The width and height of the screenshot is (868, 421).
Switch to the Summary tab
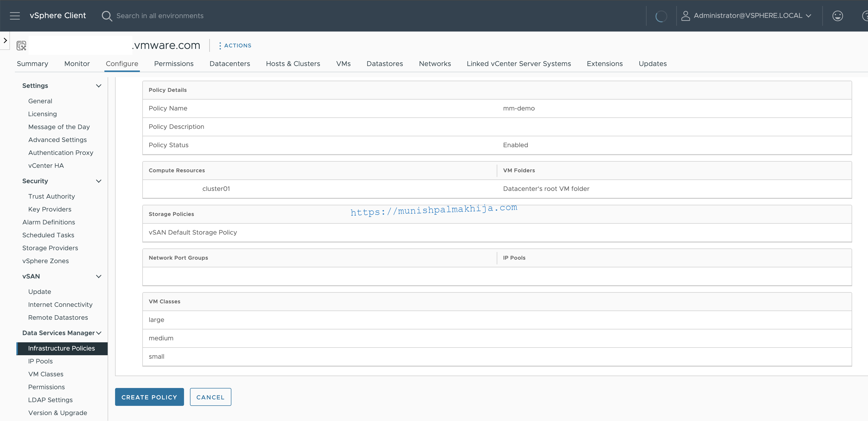32,64
